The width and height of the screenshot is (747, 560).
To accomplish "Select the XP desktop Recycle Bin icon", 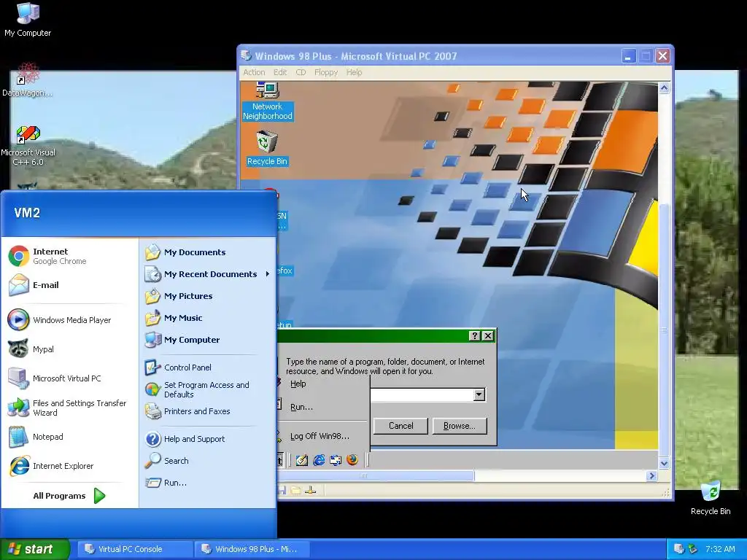I will 711,498.
